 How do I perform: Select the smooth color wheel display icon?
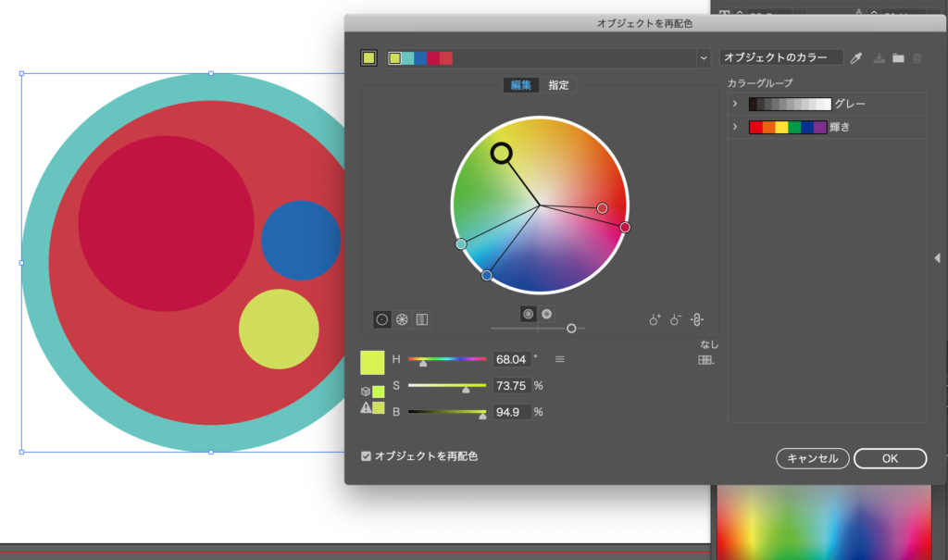381,319
